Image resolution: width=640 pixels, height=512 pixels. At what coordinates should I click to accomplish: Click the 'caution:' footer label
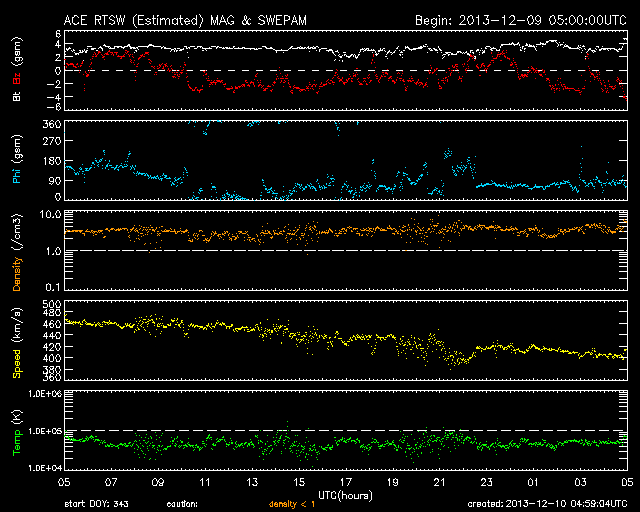point(182,504)
